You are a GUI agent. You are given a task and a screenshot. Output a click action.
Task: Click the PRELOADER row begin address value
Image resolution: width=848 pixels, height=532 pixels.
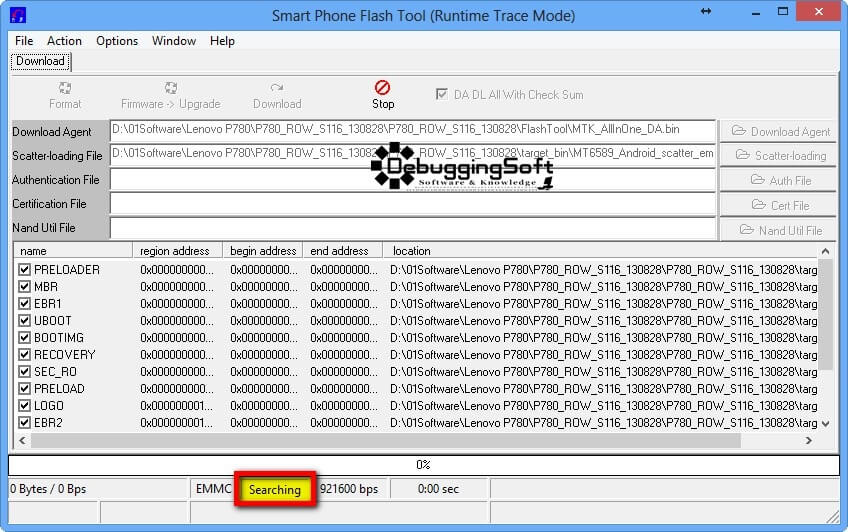pyautogui.click(x=264, y=269)
